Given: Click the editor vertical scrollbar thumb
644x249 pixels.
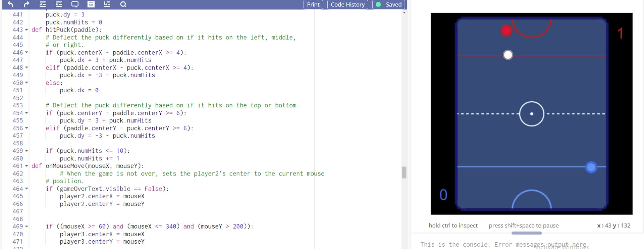Looking at the screenshot, I should pos(404,172).
